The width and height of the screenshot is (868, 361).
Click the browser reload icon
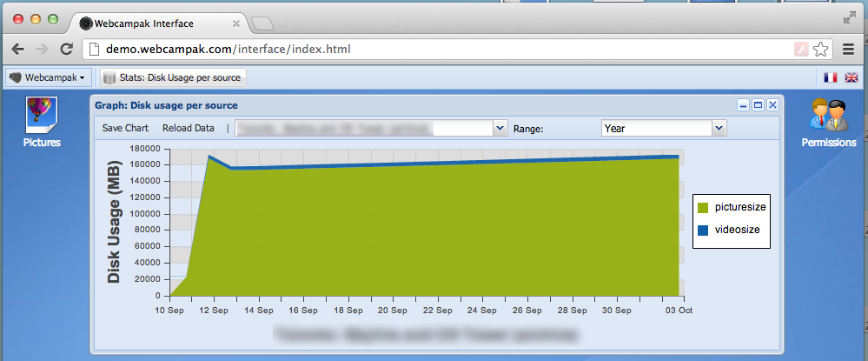(66, 50)
